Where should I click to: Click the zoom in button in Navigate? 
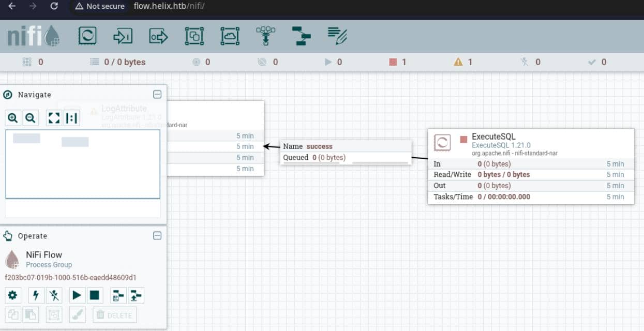pyautogui.click(x=13, y=118)
